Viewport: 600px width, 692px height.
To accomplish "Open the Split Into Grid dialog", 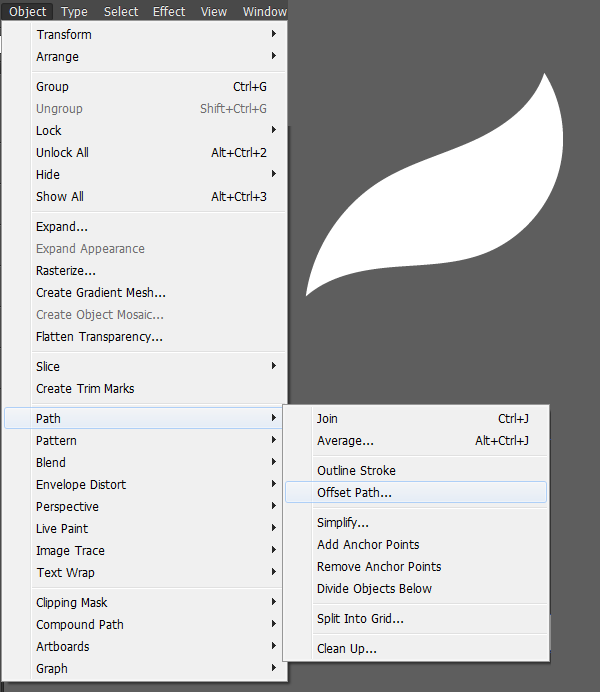I will [x=360, y=618].
